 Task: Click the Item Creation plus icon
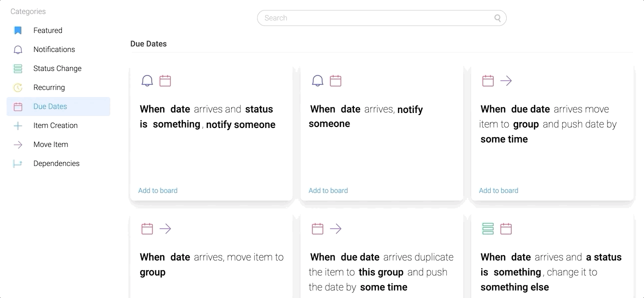click(18, 125)
